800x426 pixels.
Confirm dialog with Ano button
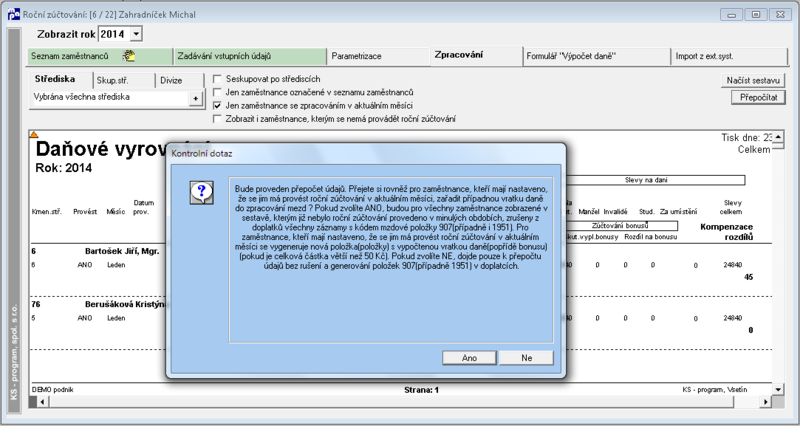(x=469, y=358)
